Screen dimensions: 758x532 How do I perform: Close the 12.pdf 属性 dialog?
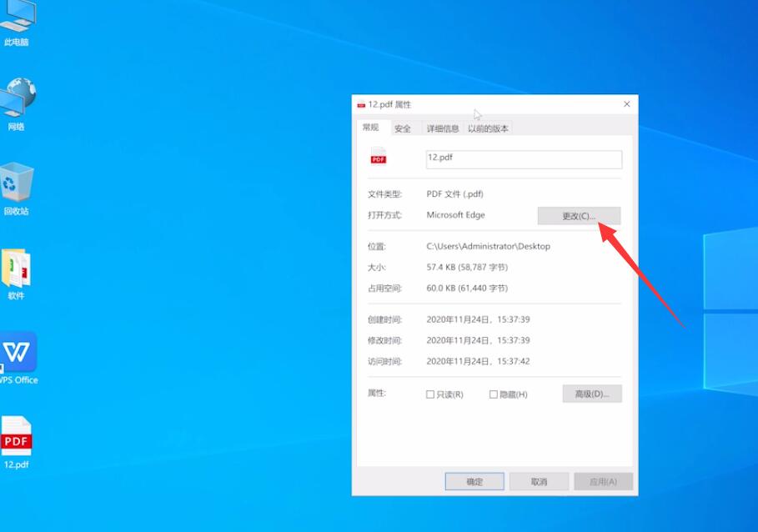point(627,104)
